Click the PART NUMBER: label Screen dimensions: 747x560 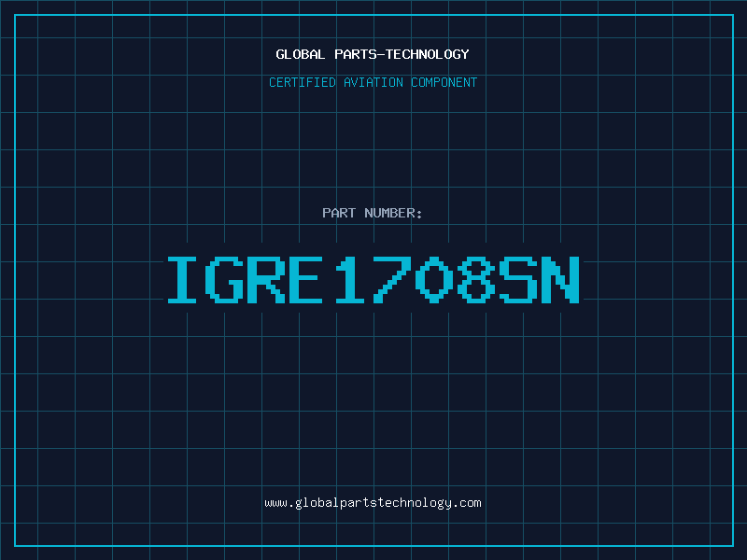(x=373, y=213)
